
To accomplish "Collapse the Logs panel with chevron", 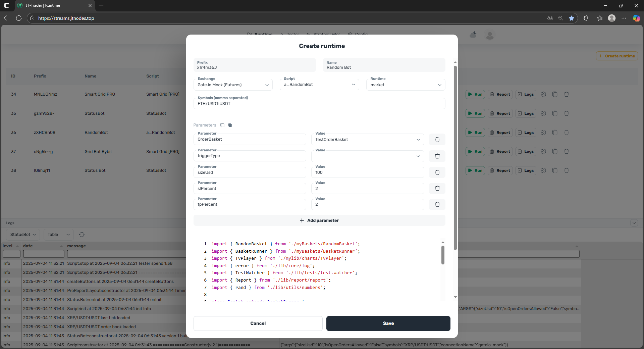I will point(634,223).
